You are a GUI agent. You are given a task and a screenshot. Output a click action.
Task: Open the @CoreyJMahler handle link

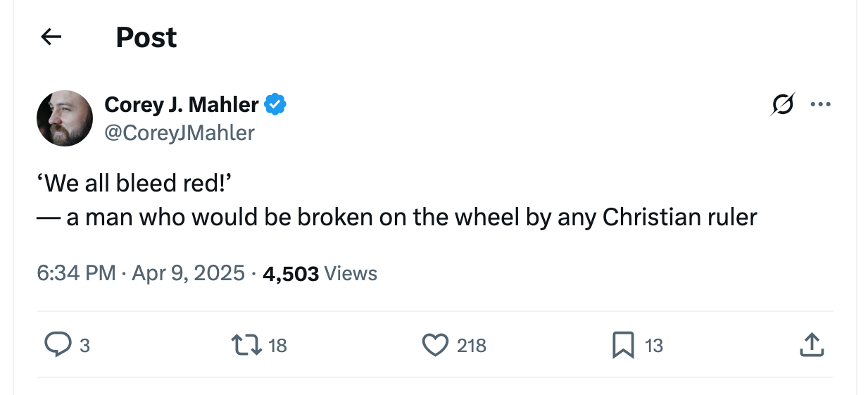180,132
